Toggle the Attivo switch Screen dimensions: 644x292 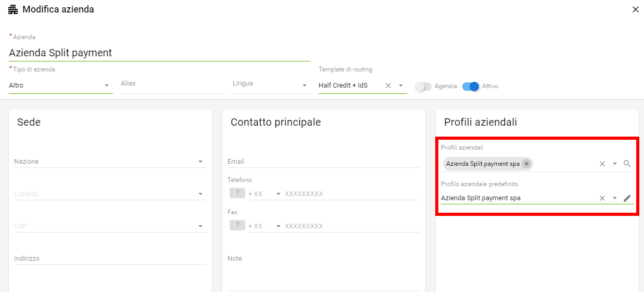click(471, 87)
